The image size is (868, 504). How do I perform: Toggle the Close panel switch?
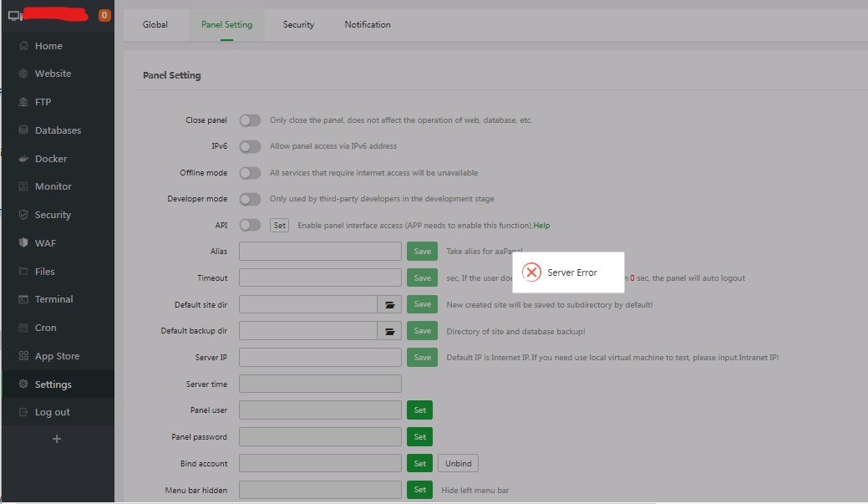[x=250, y=120]
